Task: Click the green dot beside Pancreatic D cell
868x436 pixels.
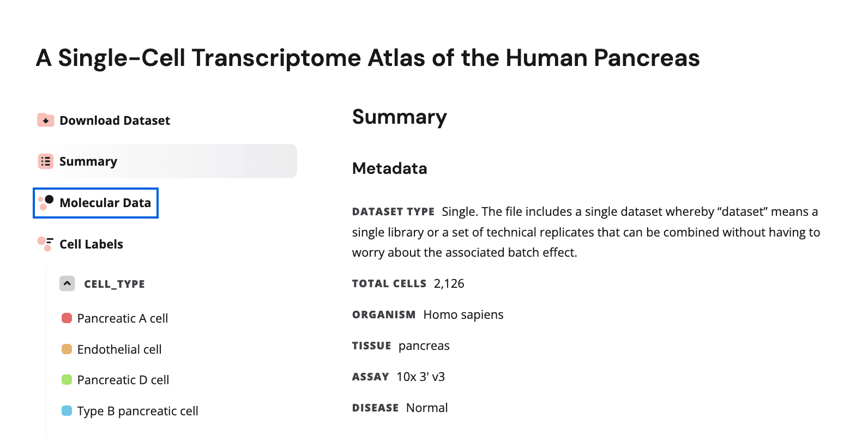Action: [x=67, y=380]
